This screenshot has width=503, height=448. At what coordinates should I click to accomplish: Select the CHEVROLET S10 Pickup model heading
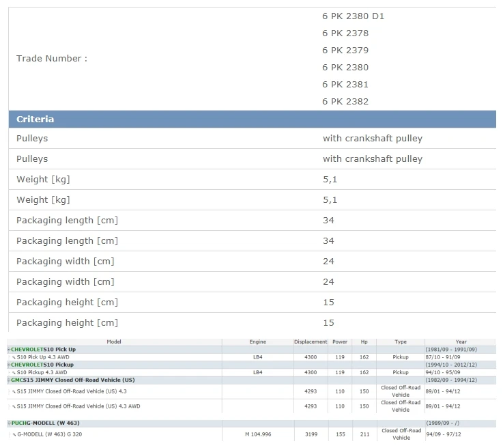[42, 365]
